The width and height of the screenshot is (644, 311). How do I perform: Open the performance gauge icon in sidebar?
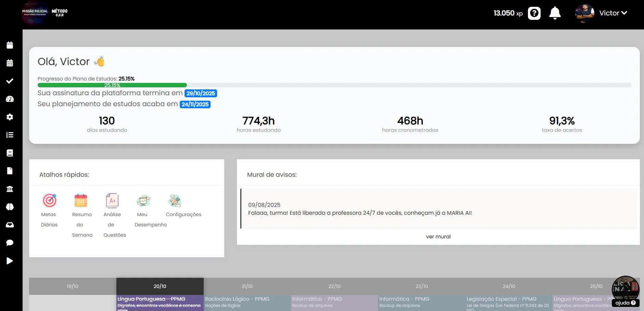pyautogui.click(x=10, y=99)
